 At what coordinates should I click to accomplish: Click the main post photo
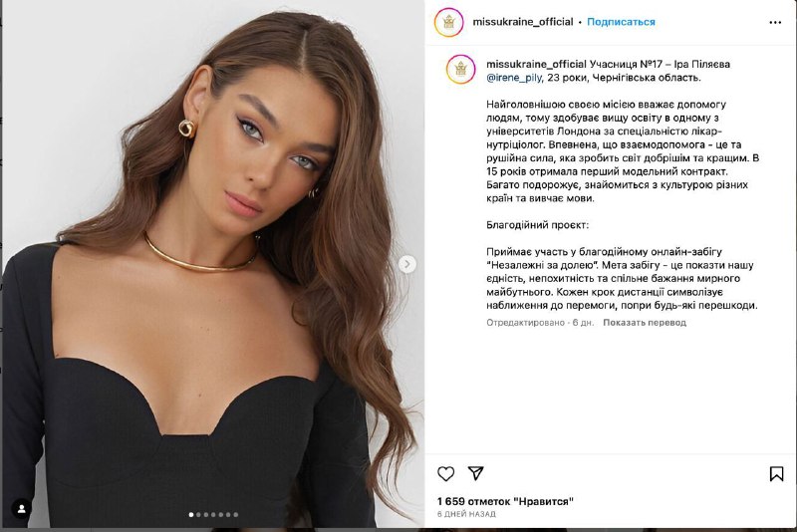pyautogui.click(x=213, y=264)
